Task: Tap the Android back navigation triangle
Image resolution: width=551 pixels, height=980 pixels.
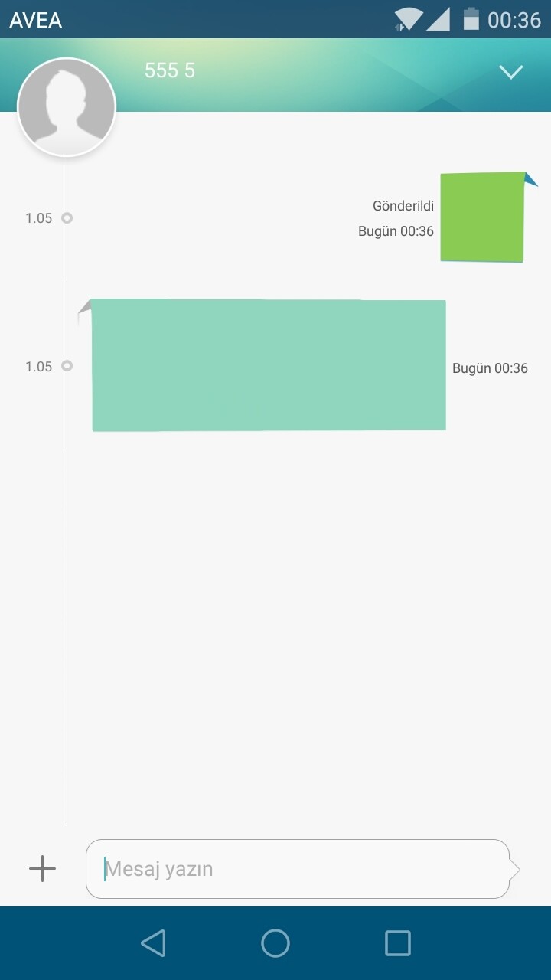Action: click(x=153, y=943)
